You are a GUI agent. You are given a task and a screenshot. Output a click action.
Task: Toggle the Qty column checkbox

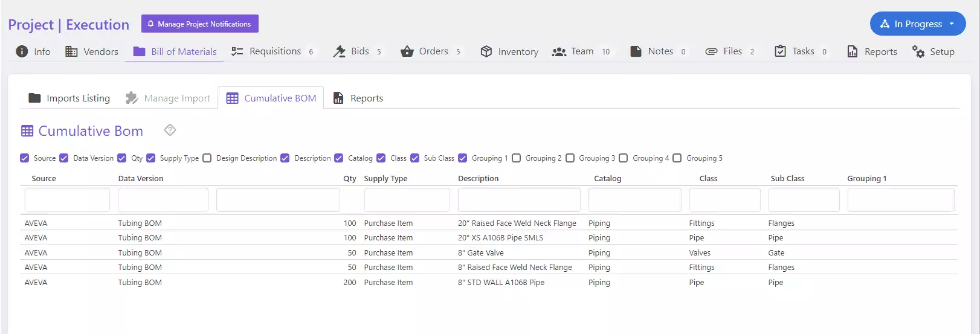pyautogui.click(x=122, y=158)
